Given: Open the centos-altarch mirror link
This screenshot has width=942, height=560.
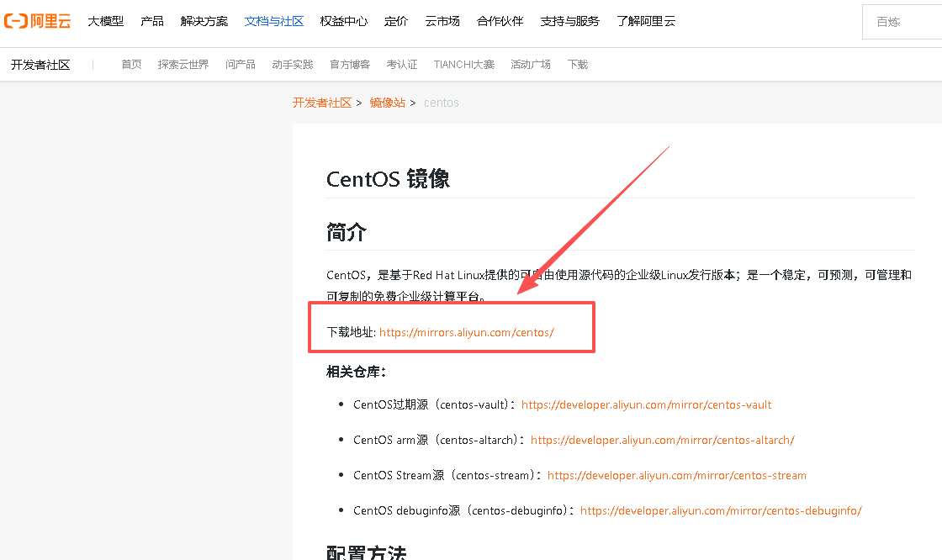Looking at the screenshot, I should click(x=663, y=440).
